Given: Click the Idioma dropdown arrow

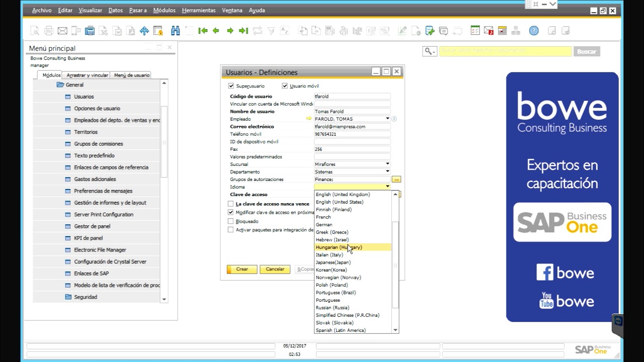Looking at the screenshot, I should [x=387, y=187].
